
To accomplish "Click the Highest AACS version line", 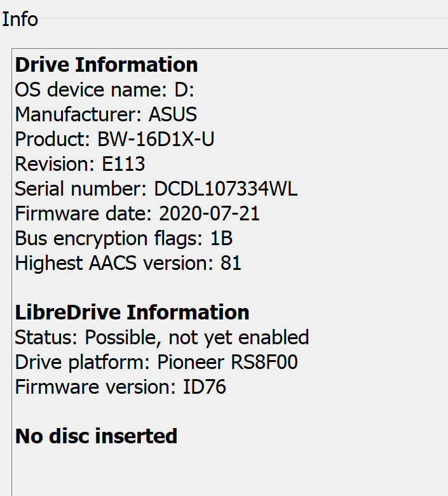I will tap(128, 263).
